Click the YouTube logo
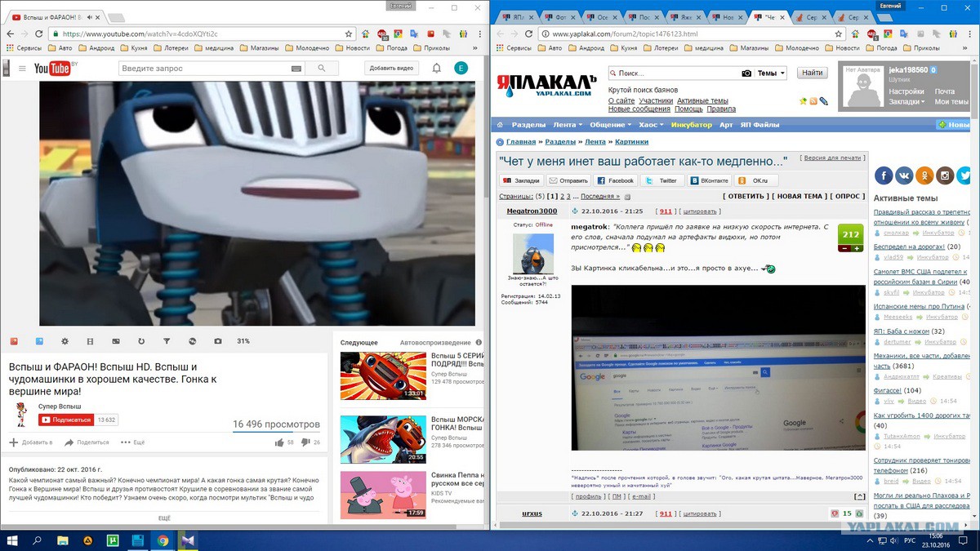The image size is (980, 551). pyautogui.click(x=54, y=68)
